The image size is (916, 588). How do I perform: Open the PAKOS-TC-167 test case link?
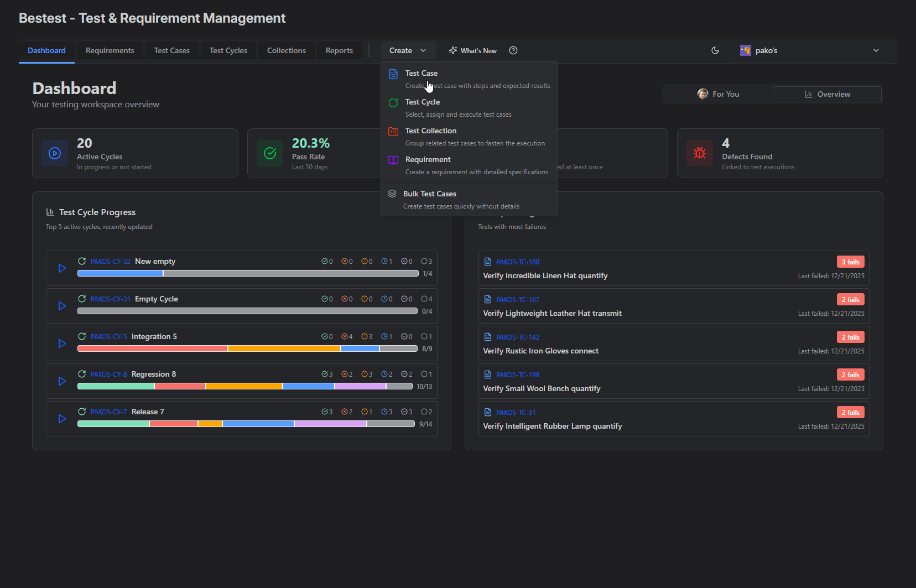[x=518, y=299]
